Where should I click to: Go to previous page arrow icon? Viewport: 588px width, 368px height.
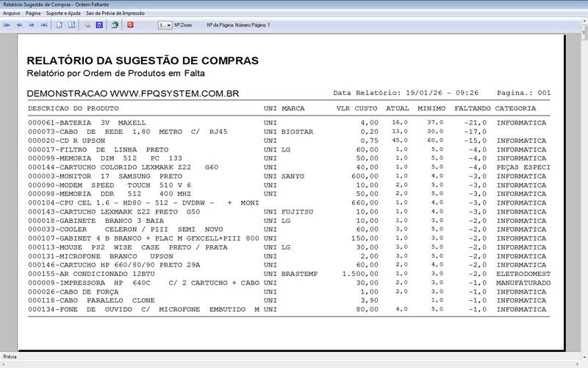point(19,25)
